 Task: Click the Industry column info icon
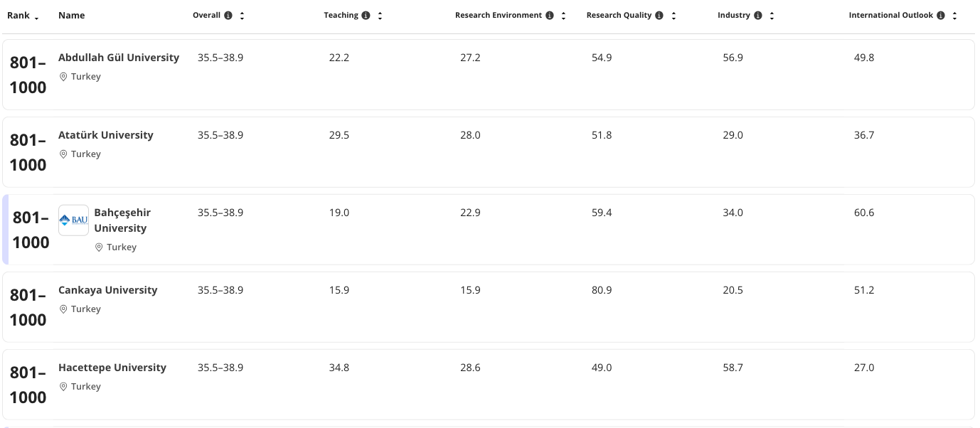(758, 16)
